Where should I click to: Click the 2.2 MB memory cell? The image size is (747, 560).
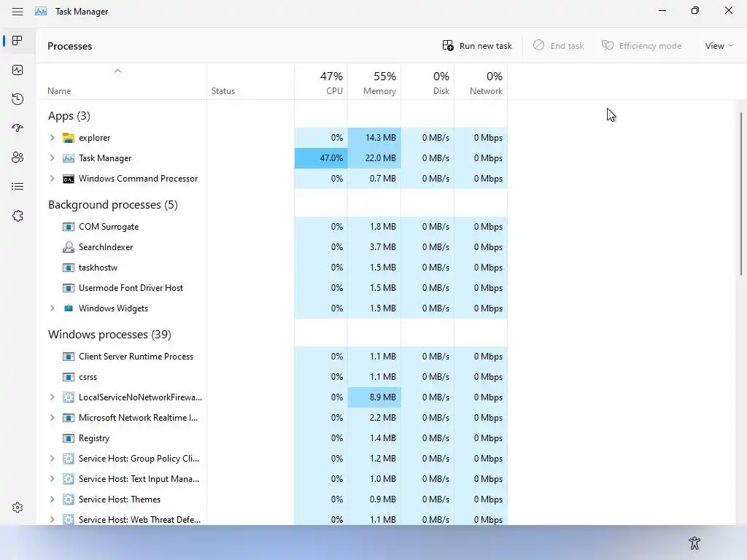click(374, 418)
